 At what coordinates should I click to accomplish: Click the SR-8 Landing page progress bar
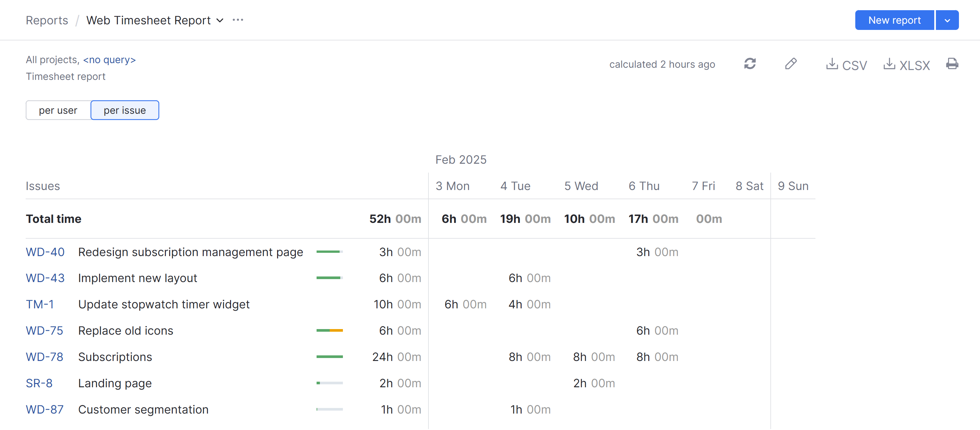[x=329, y=383]
